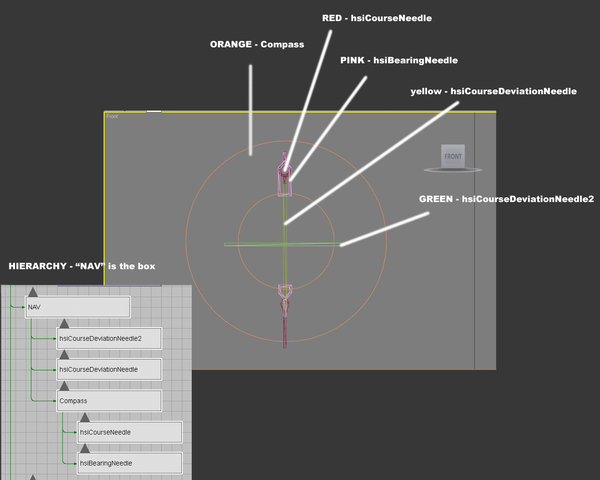Click the ViewCube compass ring

coord(453,170)
